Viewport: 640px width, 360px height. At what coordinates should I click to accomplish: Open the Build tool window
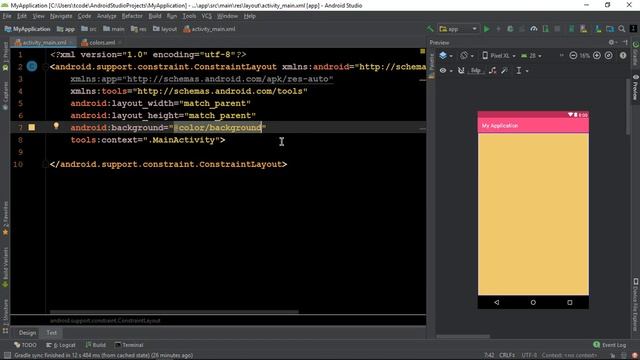[96, 345]
